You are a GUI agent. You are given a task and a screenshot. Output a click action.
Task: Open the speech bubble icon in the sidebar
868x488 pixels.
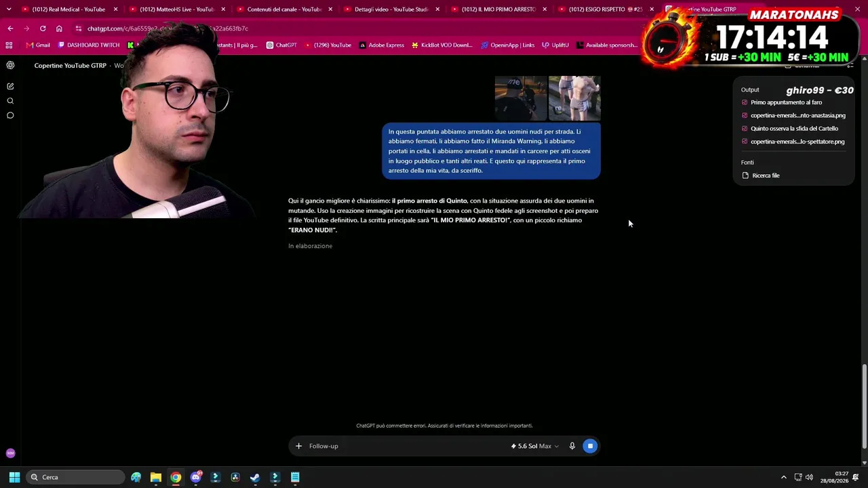click(x=10, y=115)
